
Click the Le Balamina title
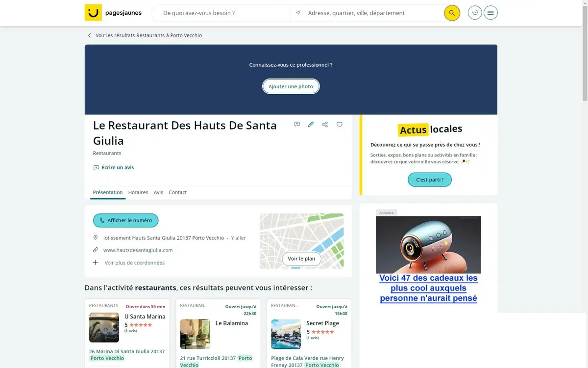(232, 323)
